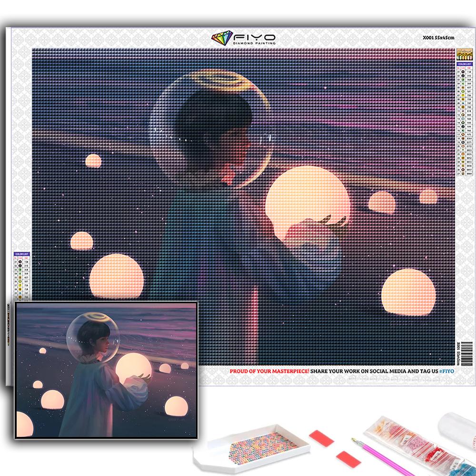Click the lower red wax pad
476x476 pixels.
[x=347, y=458]
